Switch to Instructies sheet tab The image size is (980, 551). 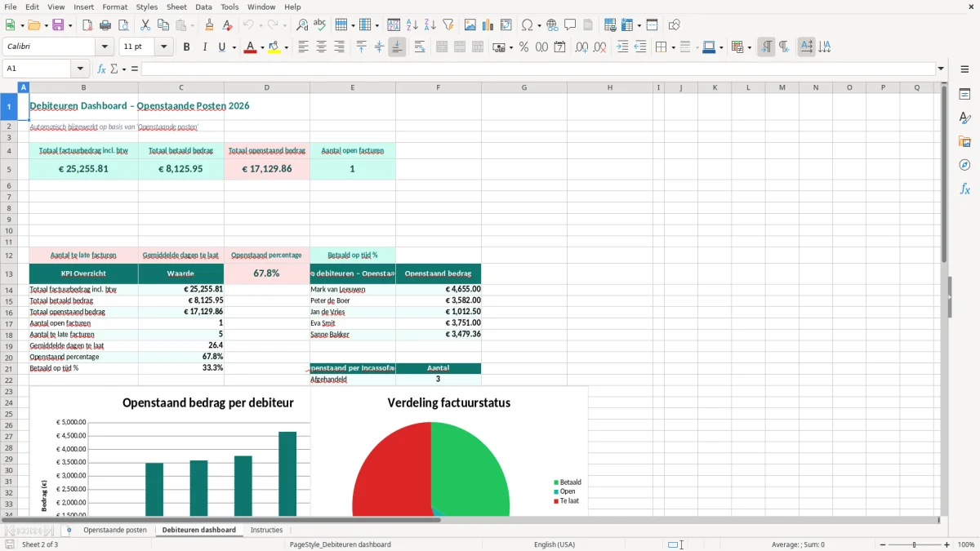(266, 531)
